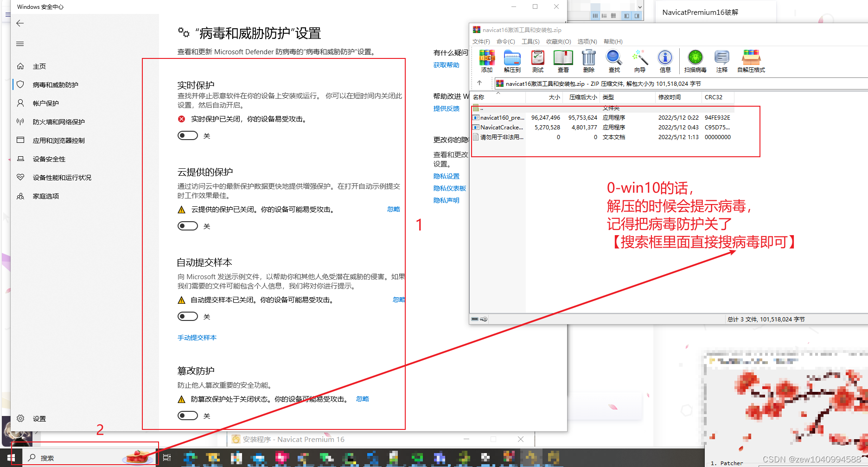
Task: Click the taskbar Search (搜索) box
Action: (x=90, y=458)
